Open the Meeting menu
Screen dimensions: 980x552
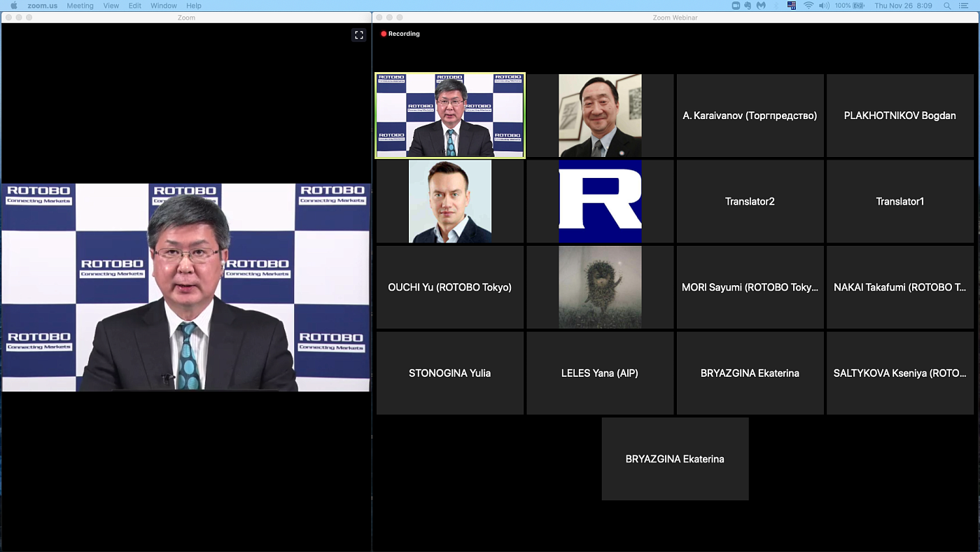pos(80,6)
